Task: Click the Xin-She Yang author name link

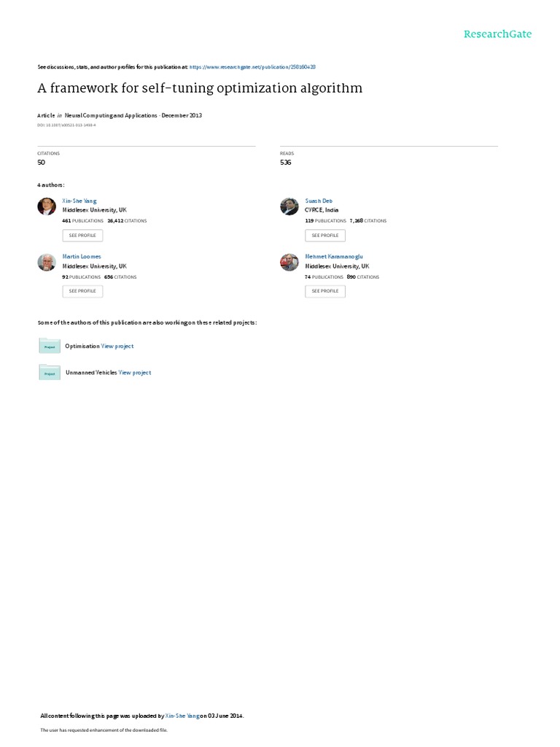Action: (x=79, y=201)
